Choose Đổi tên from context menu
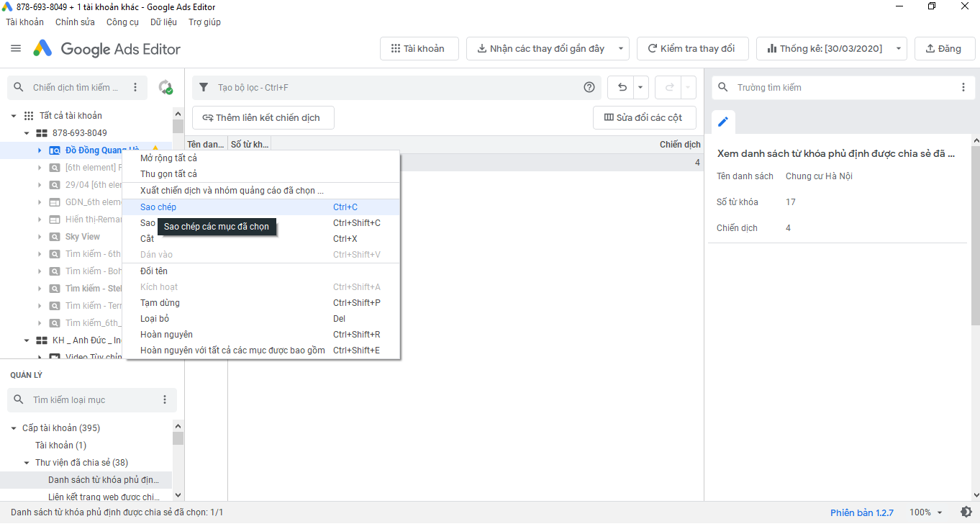Viewport: 980px width, 529px height. pos(154,271)
